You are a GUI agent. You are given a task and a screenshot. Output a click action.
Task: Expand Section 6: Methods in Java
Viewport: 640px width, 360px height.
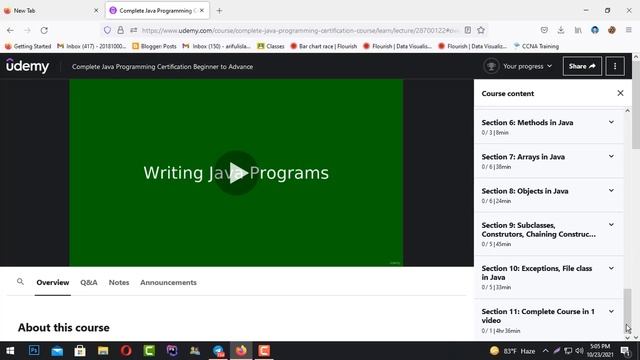click(x=549, y=127)
